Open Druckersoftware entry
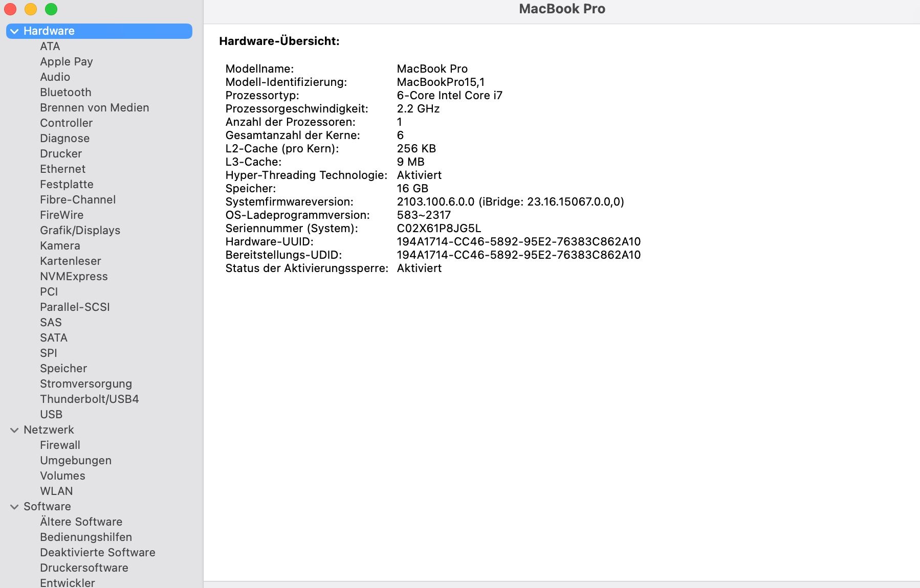Image resolution: width=920 pixels, height=588 pixels. click(x=84, y=568)
